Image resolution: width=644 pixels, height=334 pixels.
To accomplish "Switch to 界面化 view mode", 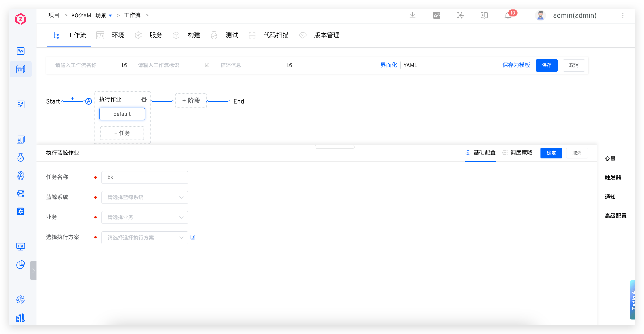I will tap(389, 65).
